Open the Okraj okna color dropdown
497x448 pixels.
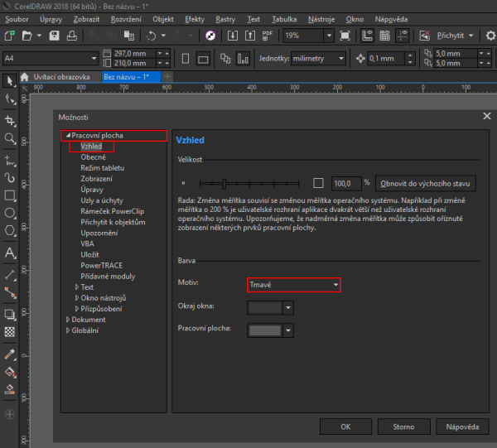click(288, 308)
